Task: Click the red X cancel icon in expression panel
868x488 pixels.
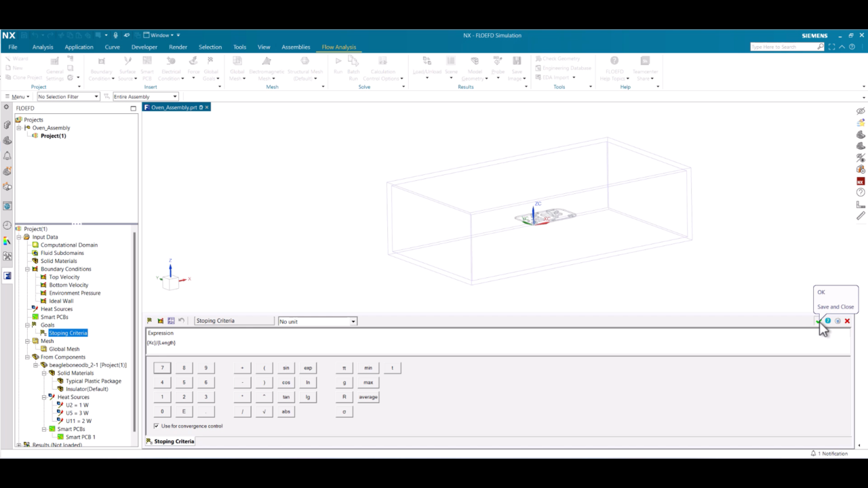Action: (847, 321)
